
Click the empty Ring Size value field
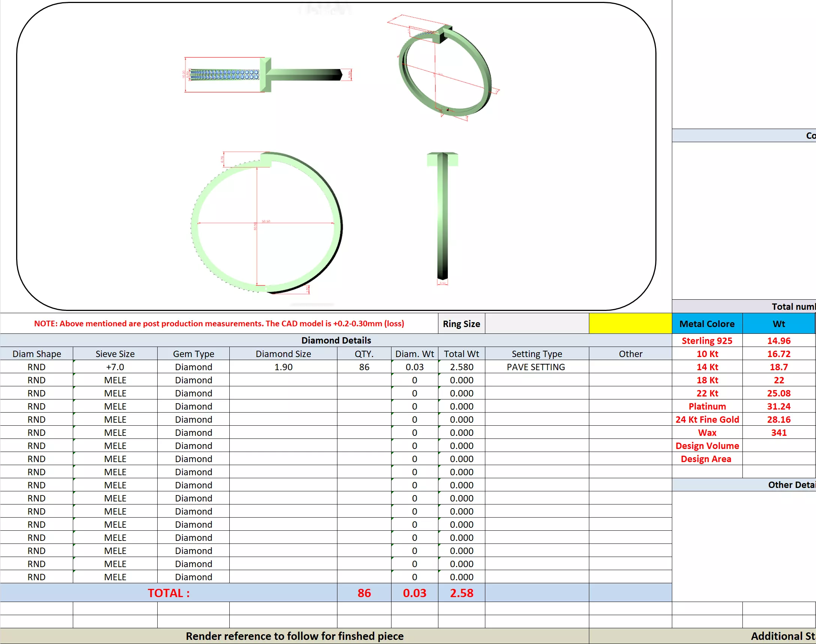(x=536, y=324)
